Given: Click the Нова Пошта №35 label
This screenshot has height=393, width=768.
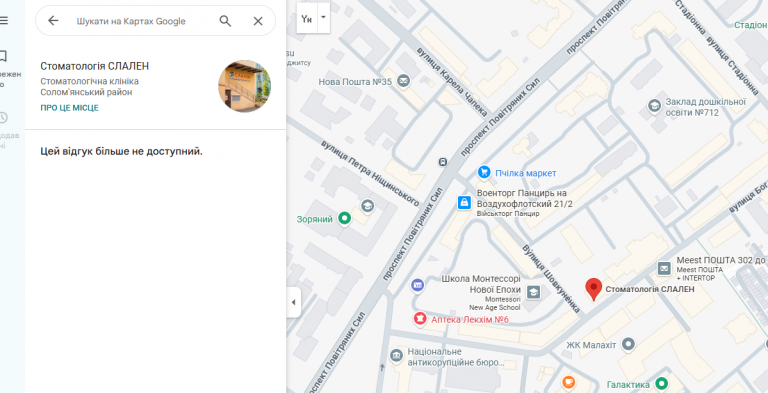Looking at the screenshot, I should 355,82.
